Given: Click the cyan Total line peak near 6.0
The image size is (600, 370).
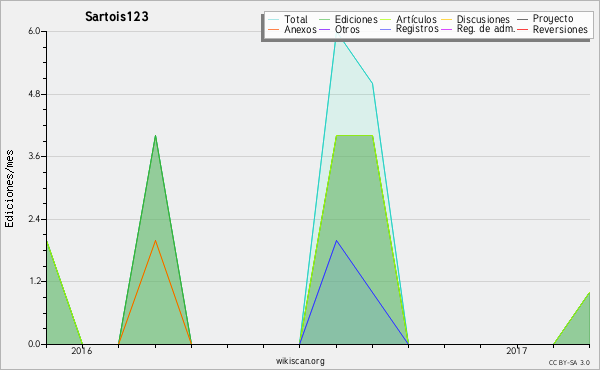Looking at the screenshot, I should (337, 34).
